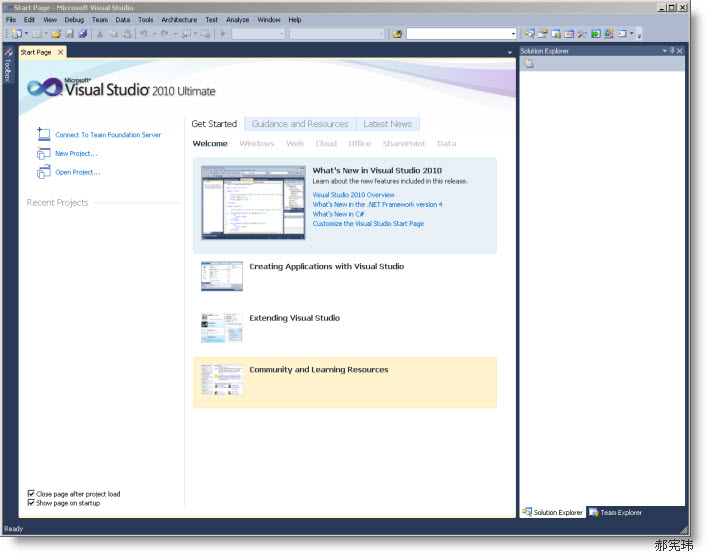Click the Connect To Team Foundation Server icon
The height and width of the screenshot is (553, 707).
point(43,134)
